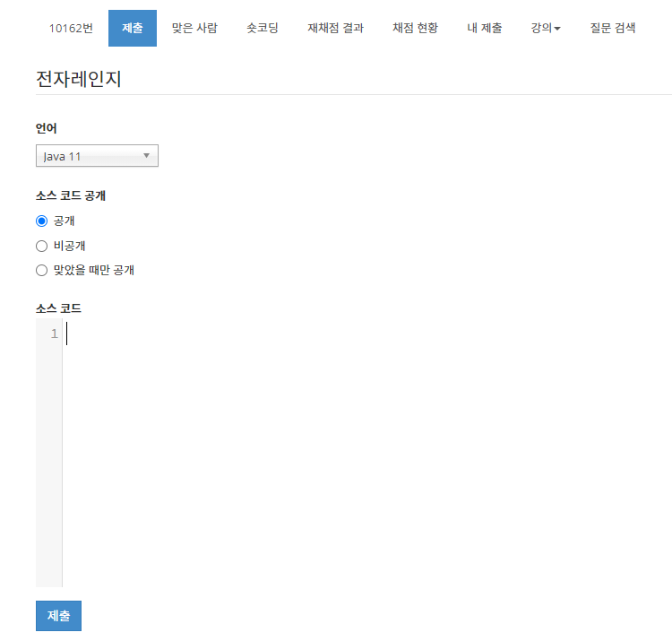672x641 pixels.
Task: Go to the 숏코딩 tab
Action: [263, 29]
